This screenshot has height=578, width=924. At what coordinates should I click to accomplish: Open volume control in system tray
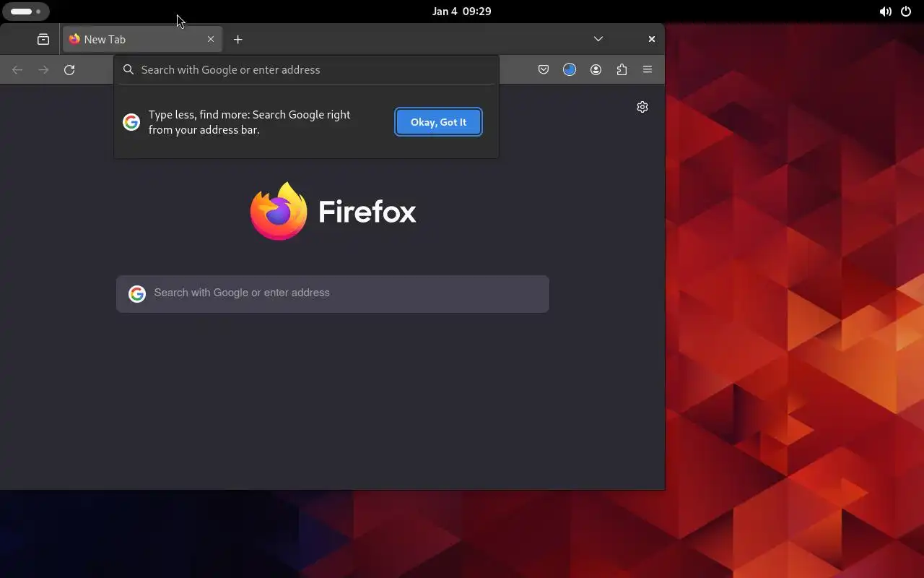click(885, 12)
